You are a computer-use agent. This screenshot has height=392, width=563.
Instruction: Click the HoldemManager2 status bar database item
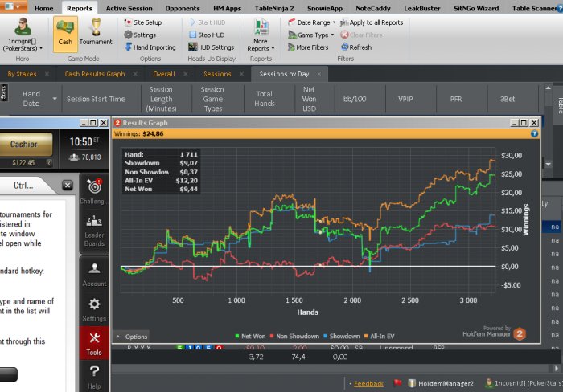point(441,383)
